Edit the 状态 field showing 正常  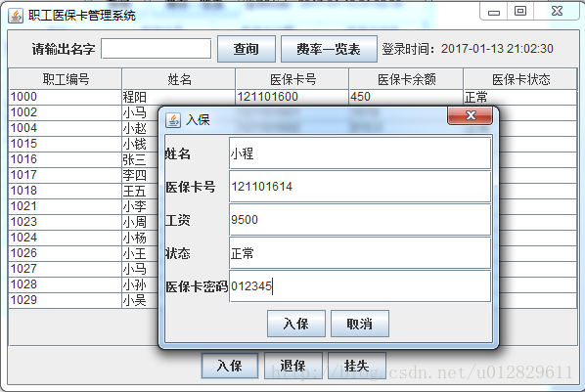360,253
